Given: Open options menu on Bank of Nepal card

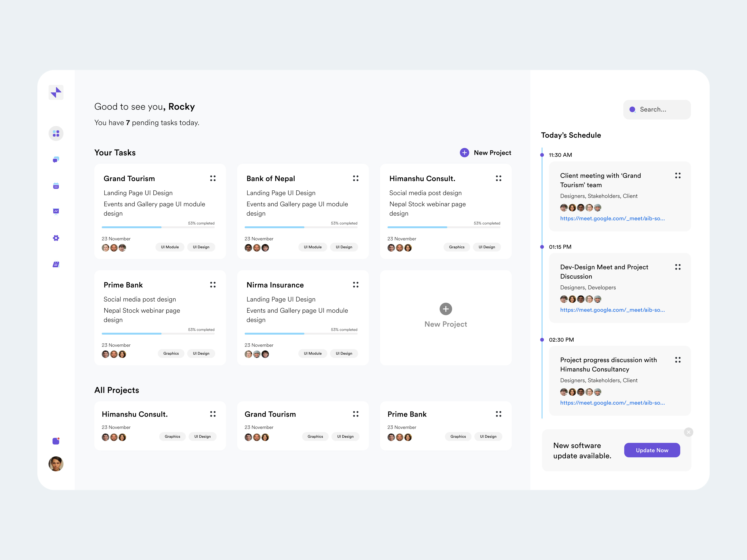Looking at the screenshot, I should pyautogui.click(x=356, y=178).
